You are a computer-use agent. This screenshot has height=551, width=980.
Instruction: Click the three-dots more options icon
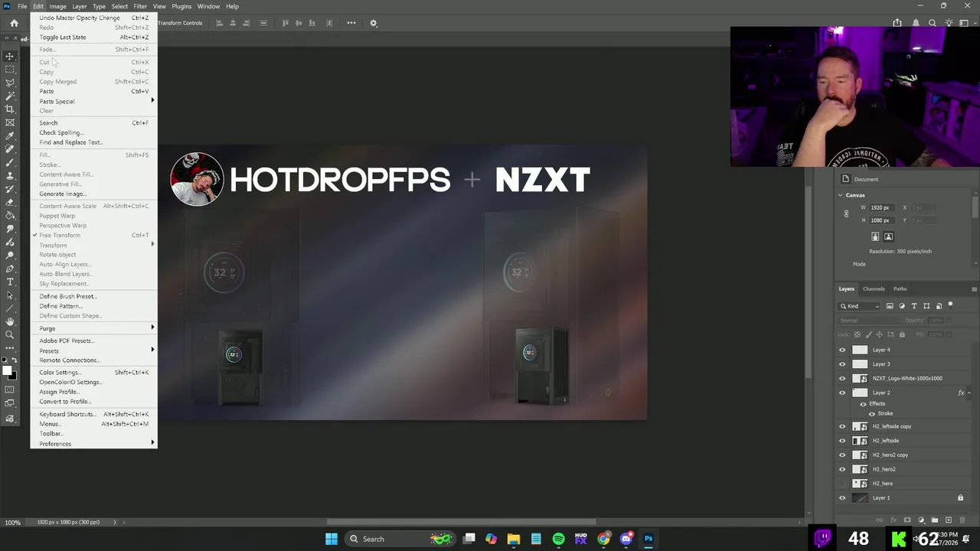pyautogui.click(x=351, y=23)
